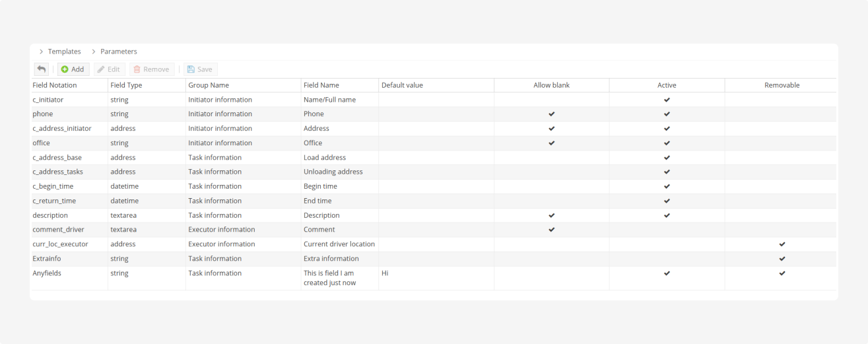
Task: Open the Templates breadcrumb item
Action: click(x=65, y=52)
